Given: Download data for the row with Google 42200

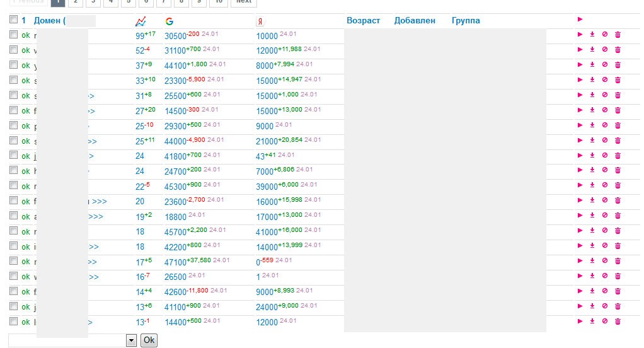Looking at the screenshot, I should pos(592,246).
